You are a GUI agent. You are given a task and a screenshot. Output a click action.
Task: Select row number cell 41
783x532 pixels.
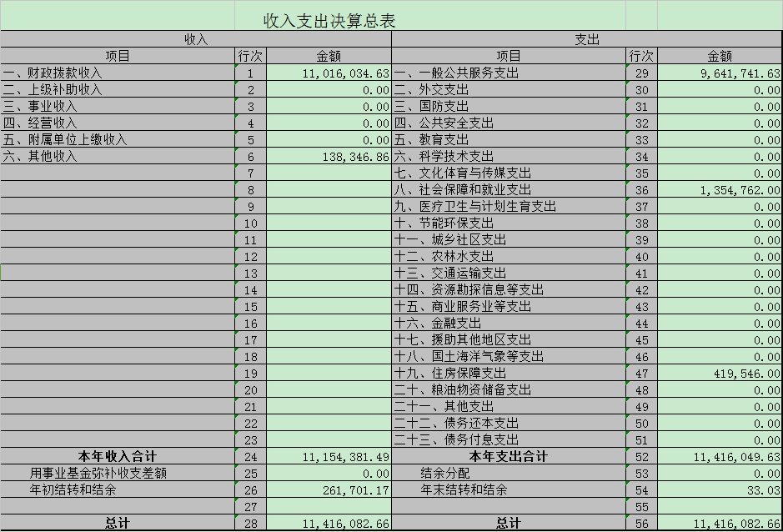point(642,274)
